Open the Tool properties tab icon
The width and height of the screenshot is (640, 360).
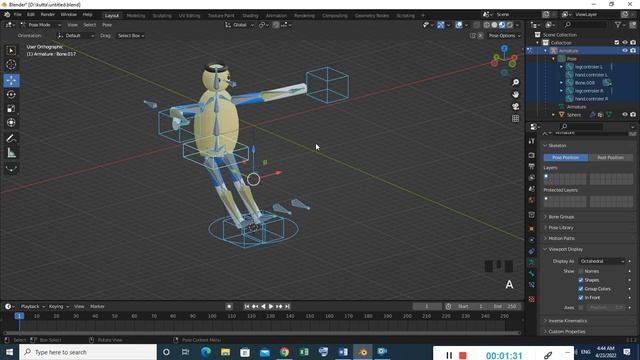pos(531,141)
